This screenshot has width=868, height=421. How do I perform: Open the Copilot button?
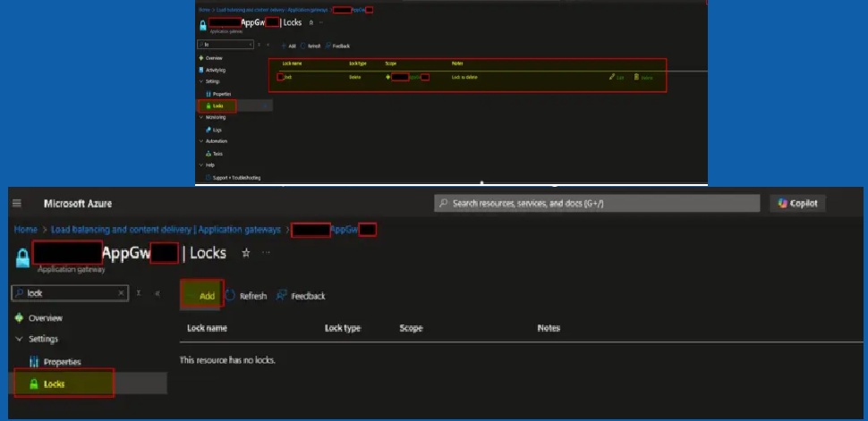click(797, 203)
